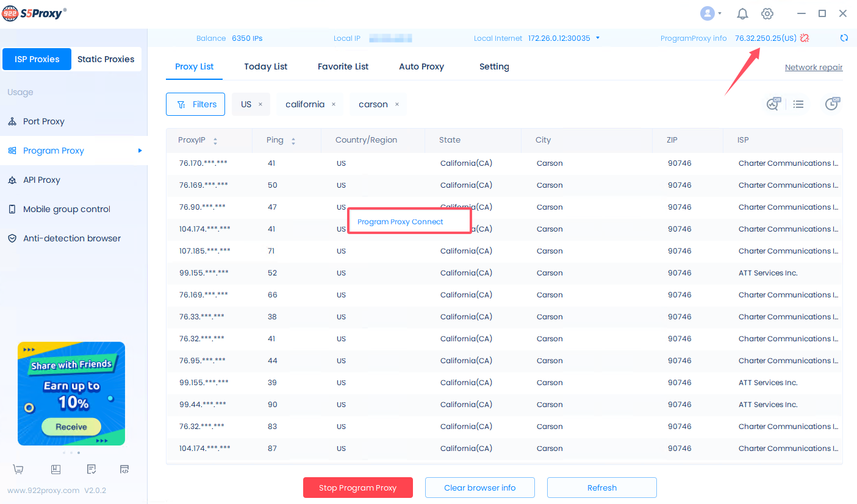Viewport: 857px width, 504px height.
Task: Open the Setting tab
Action: click(494, 66)
